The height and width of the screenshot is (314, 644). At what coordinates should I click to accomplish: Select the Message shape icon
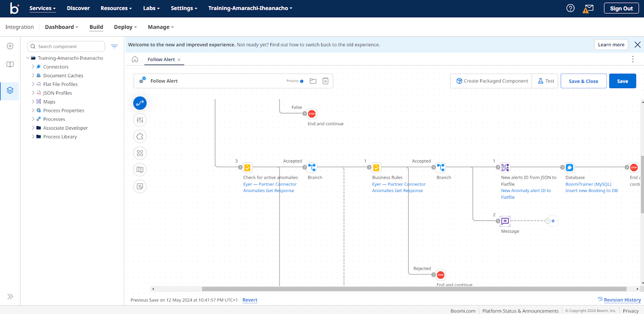pyautogui.click(x=505, y=221)
